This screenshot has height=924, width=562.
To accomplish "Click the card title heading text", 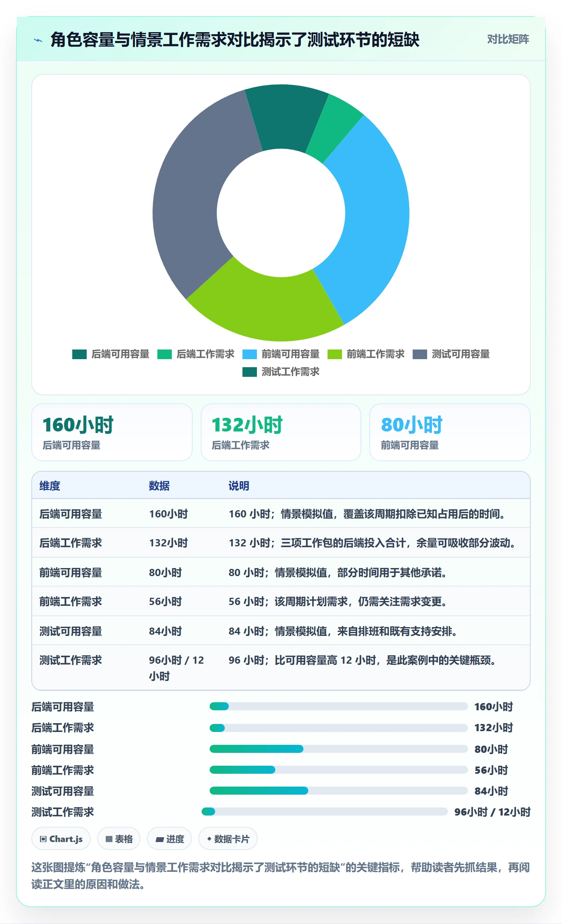I will click(x=235, y=40).
